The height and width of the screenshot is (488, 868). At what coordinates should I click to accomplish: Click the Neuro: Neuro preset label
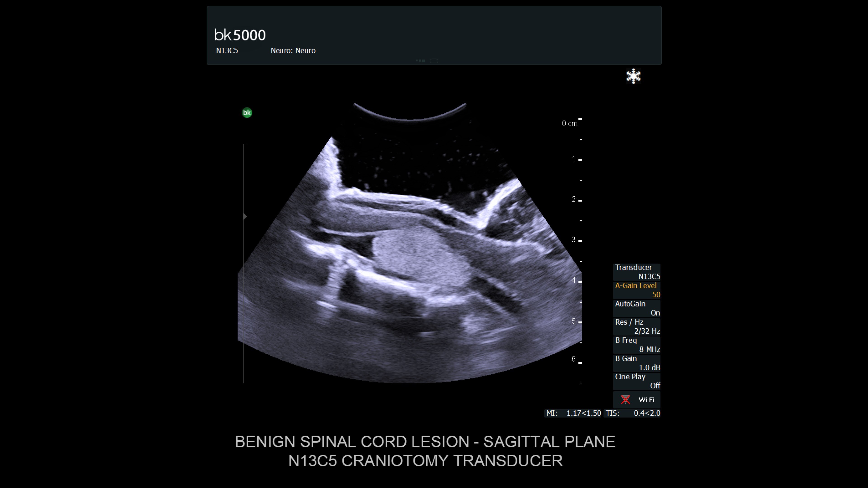point(293,51)
